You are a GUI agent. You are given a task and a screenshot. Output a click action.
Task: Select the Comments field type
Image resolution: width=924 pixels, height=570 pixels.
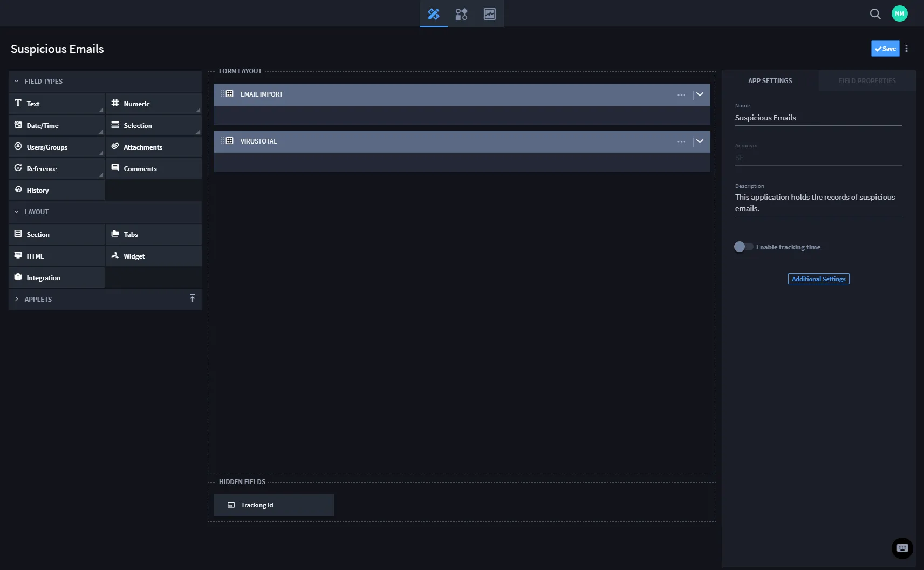point(154,168)
